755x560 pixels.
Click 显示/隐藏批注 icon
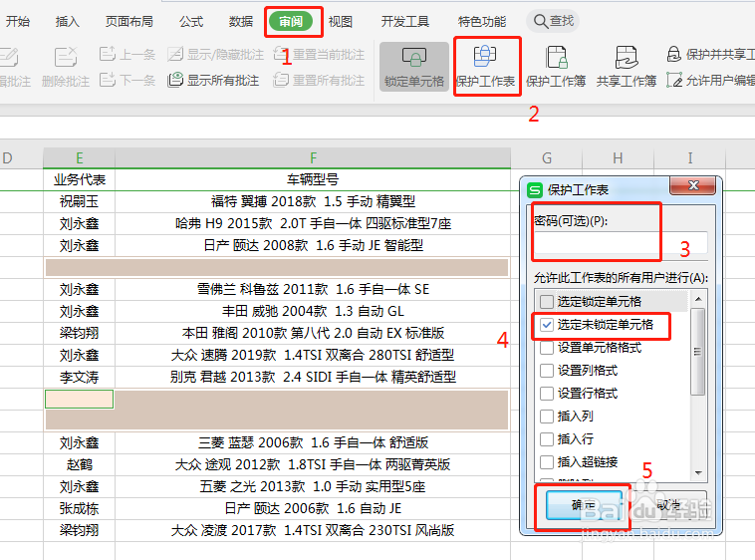[x=175, y=54]
